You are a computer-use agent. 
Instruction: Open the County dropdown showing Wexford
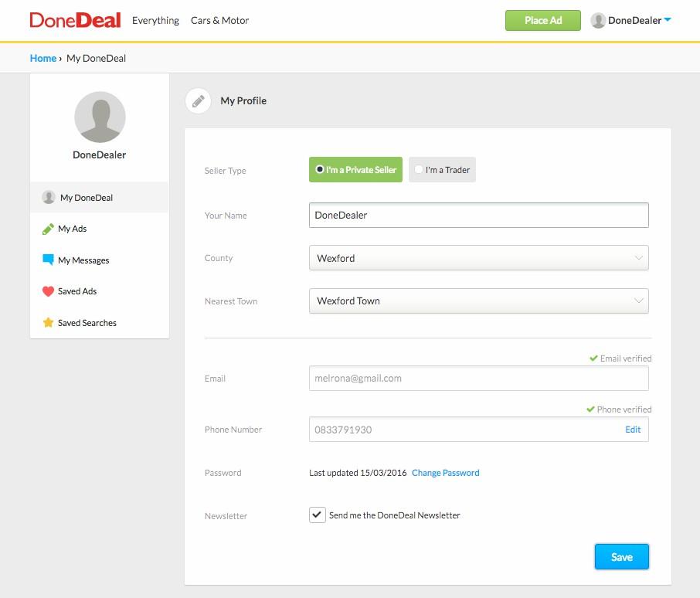tap(477, 258)
